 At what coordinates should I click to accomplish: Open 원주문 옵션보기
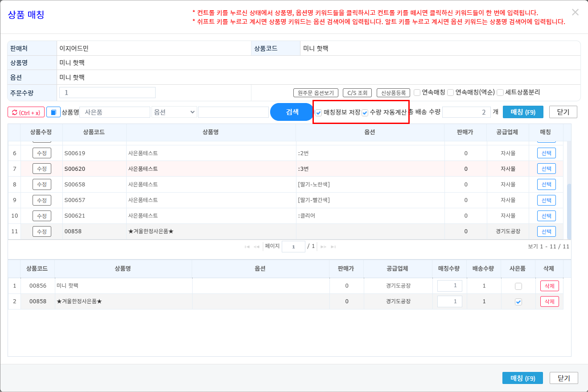click(316, 93)
